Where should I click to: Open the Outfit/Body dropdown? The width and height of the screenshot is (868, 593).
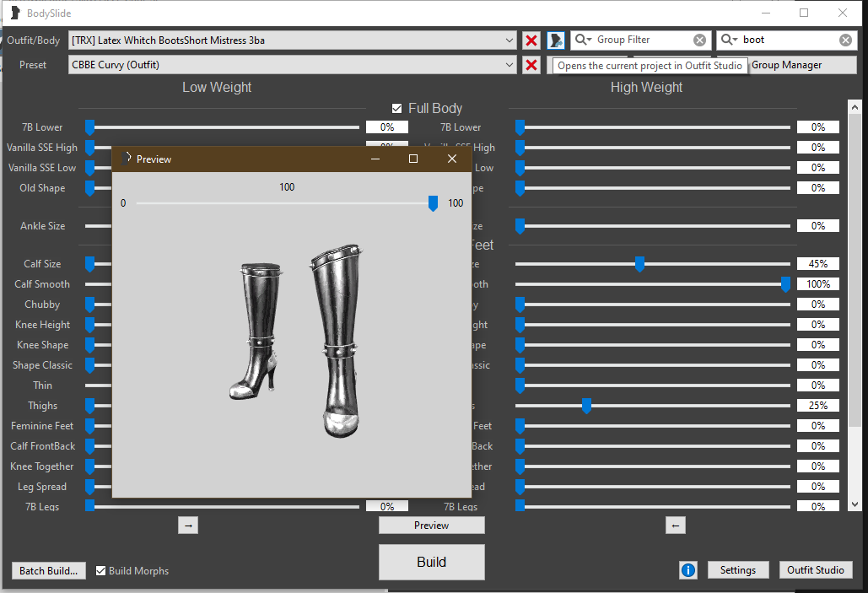tap(293, 40)
